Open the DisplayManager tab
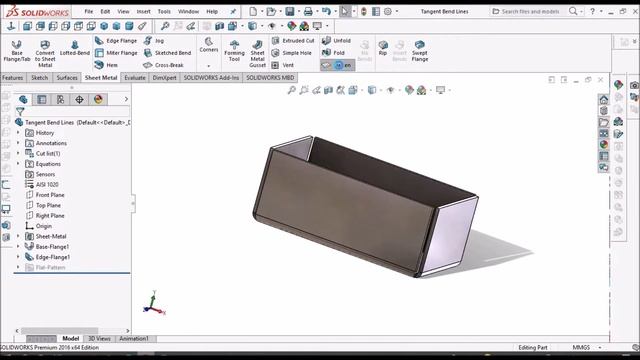This screenshot has height=360, width=640. pyautogui.click(x=98, y=99)
